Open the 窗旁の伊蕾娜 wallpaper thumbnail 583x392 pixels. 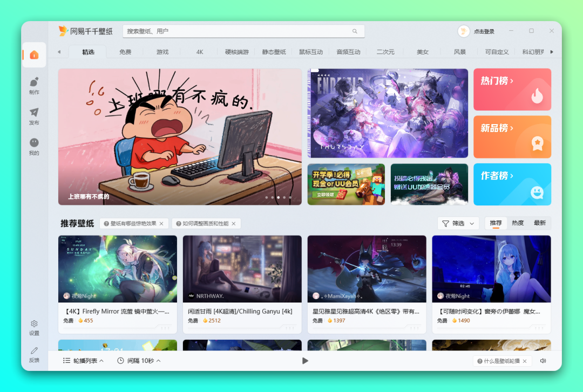pyautogui.click(x=491, y=269)
